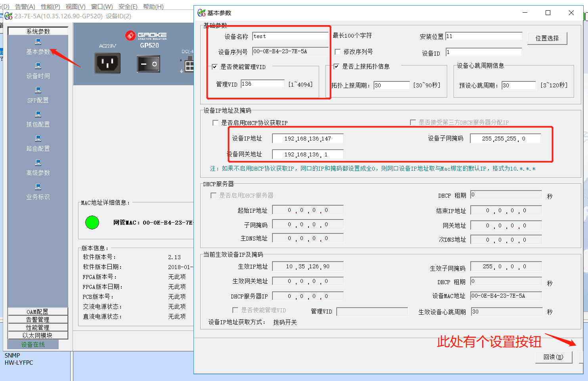Maximize the 基本参数 dialog window
588x381 pixels.
(x=548, y=13)
